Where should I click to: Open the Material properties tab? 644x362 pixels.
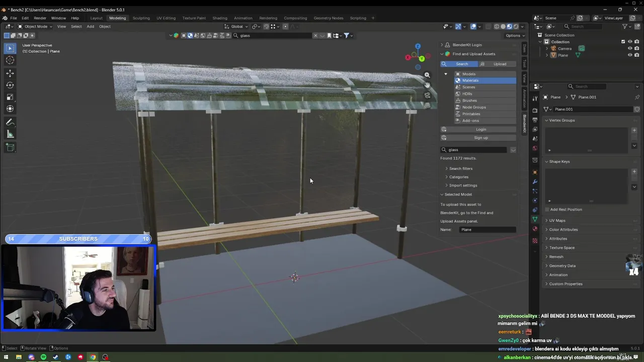click(x=535, y=229)
